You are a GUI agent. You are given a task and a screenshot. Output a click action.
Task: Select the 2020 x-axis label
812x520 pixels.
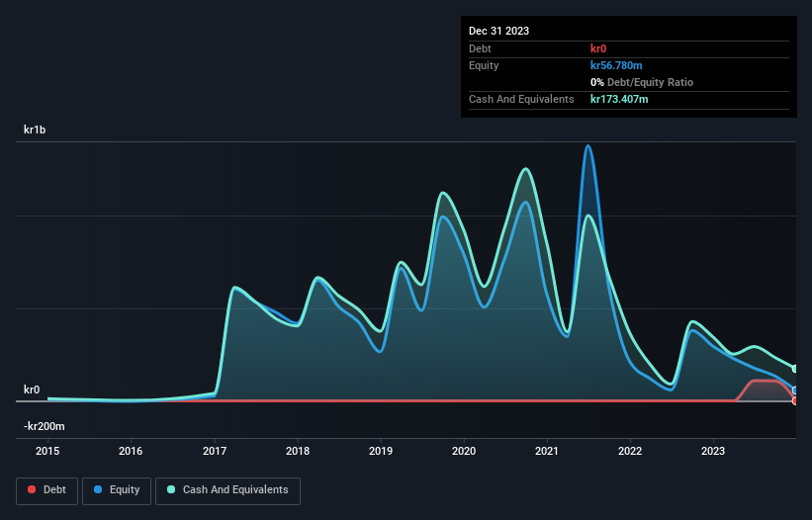464,451
